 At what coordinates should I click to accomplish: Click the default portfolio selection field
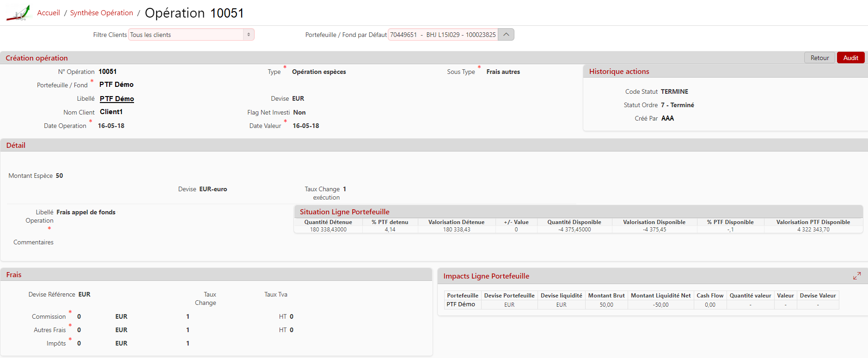click(x=442, y=35)
